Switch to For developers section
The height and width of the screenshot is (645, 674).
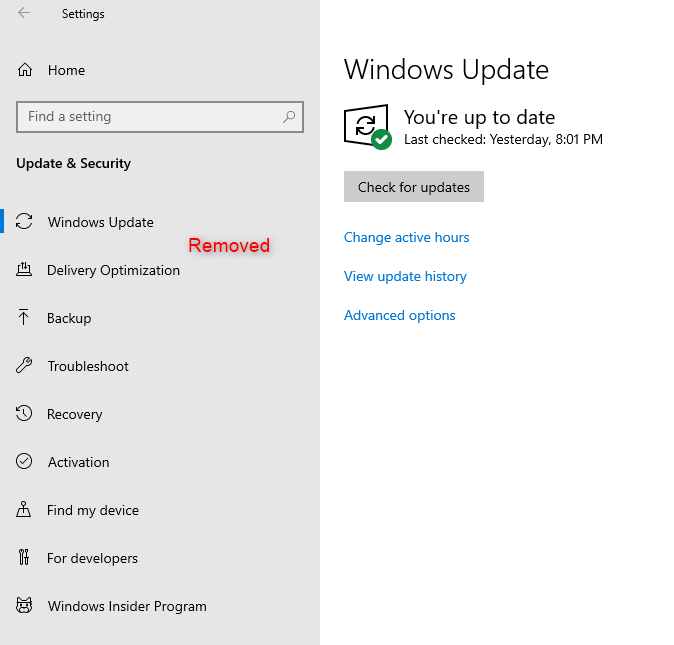pos(160,558)
